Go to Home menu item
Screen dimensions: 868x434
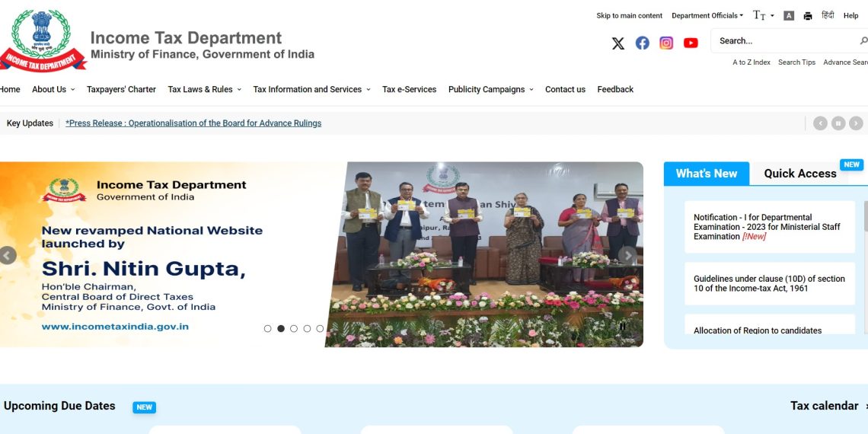pos(9,89)
